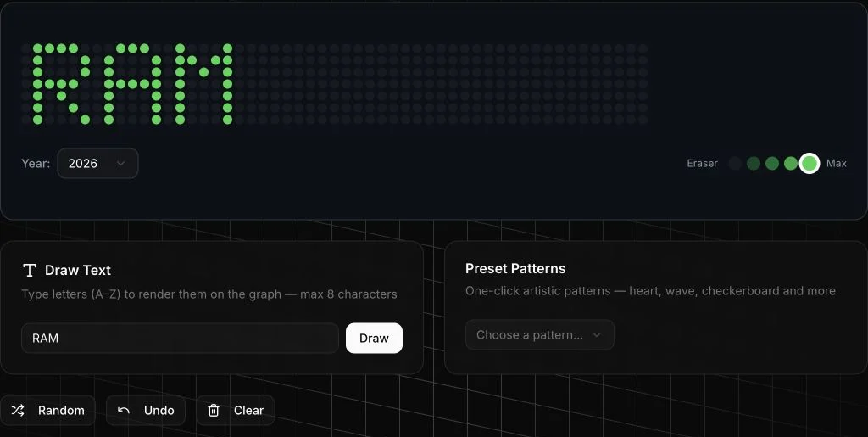Open the Choose a pattern dropdown

pyautogui.click(x=540, y=335)
